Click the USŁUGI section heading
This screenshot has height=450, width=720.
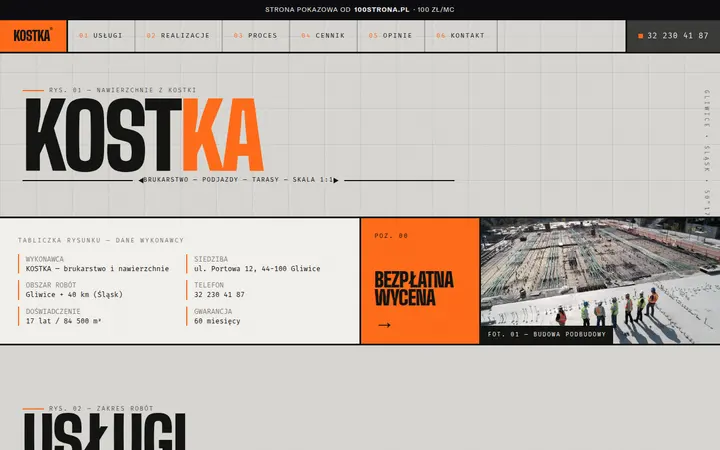105,432
